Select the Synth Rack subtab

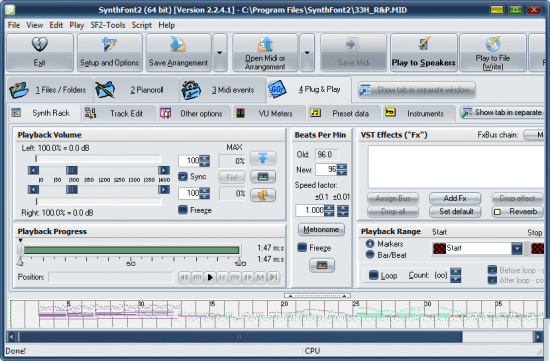45,113
